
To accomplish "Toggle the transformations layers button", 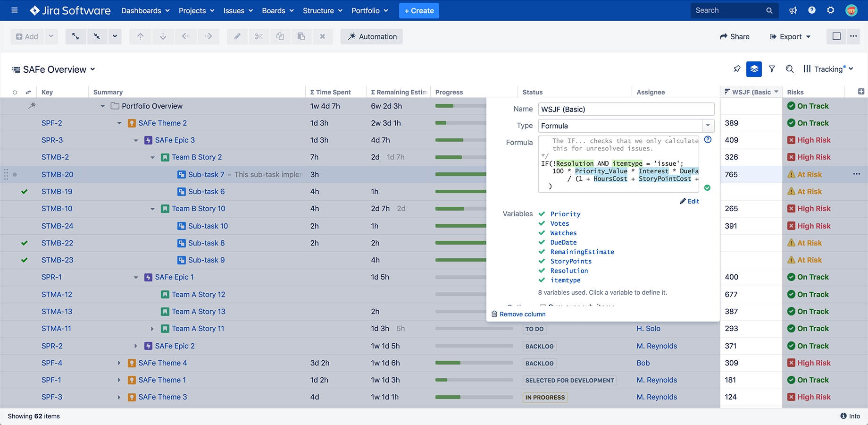I will coord(754,69).
